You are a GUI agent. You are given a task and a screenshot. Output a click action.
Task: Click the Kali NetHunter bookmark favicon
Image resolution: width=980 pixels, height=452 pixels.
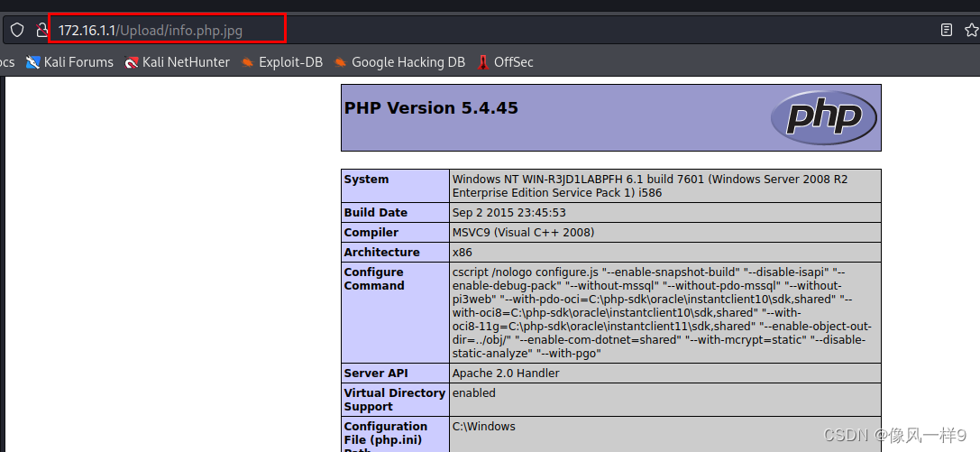pyautogui.click(x=132, y=62)
